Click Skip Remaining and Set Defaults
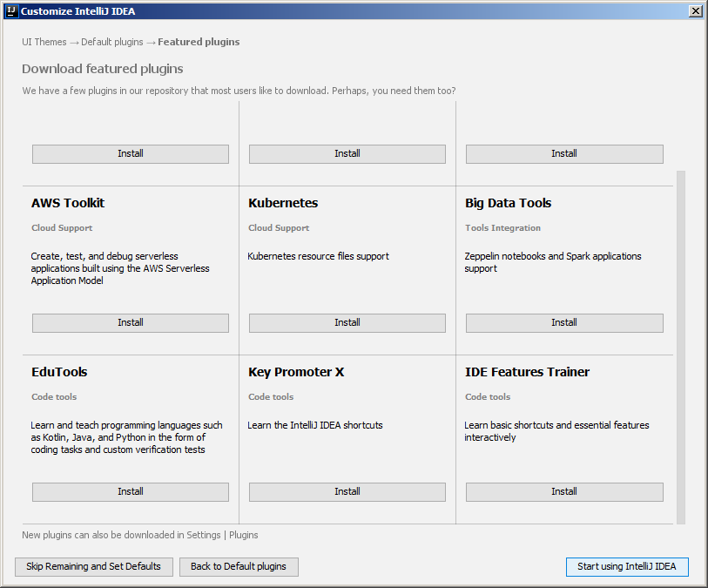 click(x=94, y=567)
